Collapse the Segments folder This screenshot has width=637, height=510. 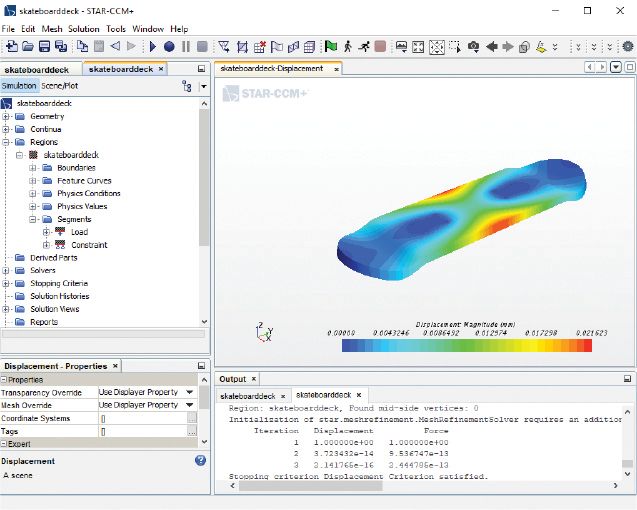coord(32,219)
